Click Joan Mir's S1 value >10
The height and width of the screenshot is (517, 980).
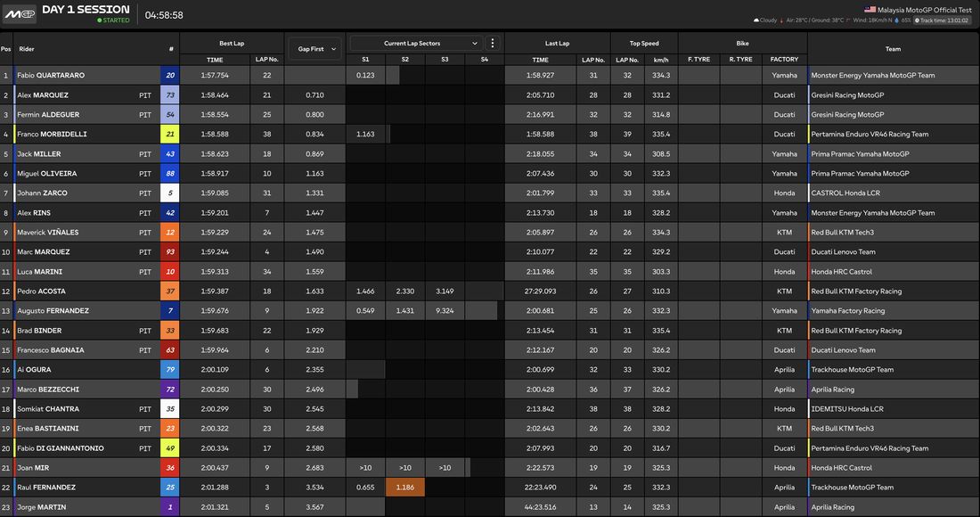point(365,468)
